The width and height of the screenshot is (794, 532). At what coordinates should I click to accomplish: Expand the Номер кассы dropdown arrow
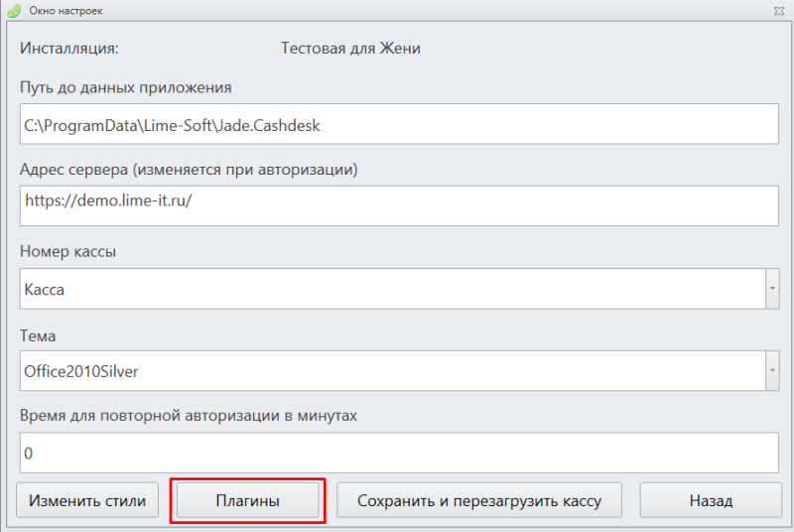point(772,289)
